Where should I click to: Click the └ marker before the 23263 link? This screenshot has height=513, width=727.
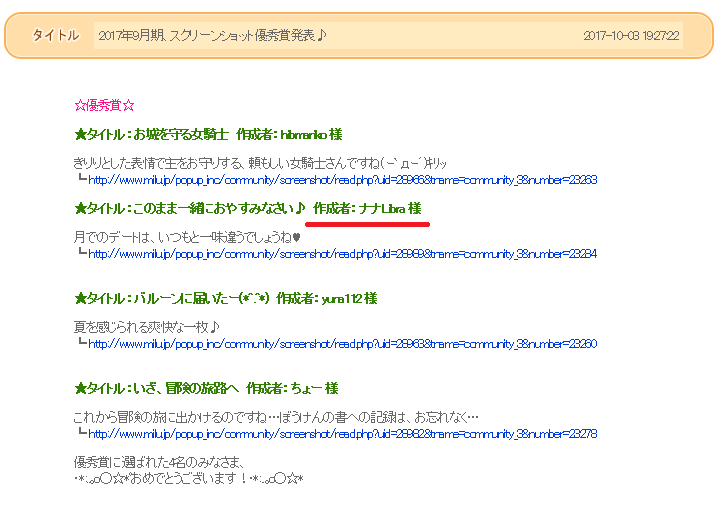[82, 180]
